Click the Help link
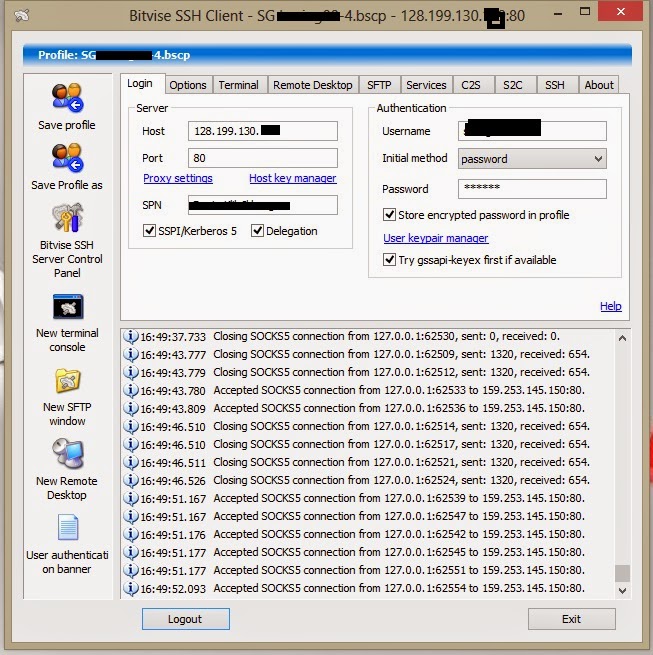The image size is (653, 655). 611,306
